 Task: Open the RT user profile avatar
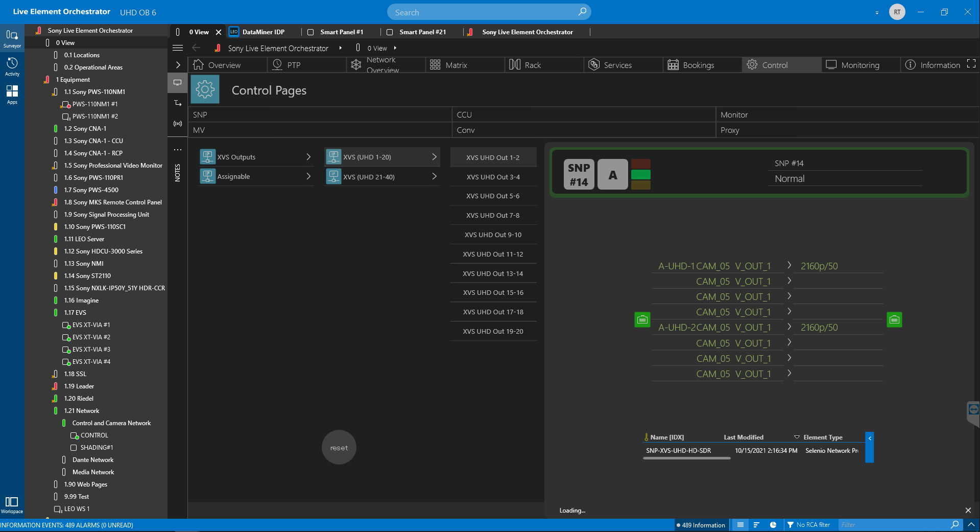pos(897,12)
